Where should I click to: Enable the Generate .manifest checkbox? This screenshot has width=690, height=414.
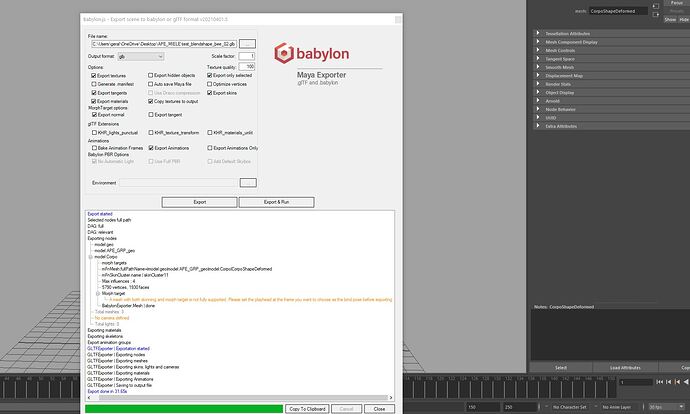(94, 84)
